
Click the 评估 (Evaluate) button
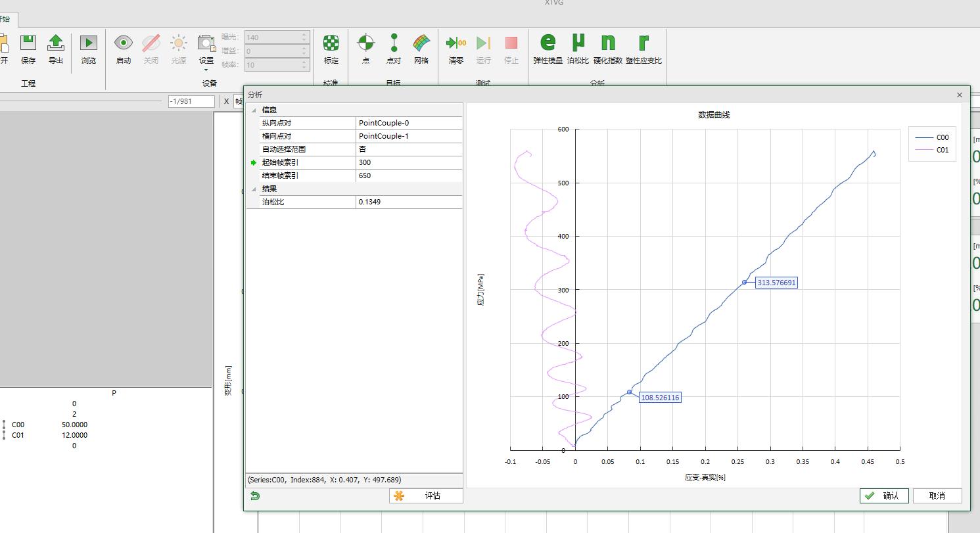(x=426, y=496)
